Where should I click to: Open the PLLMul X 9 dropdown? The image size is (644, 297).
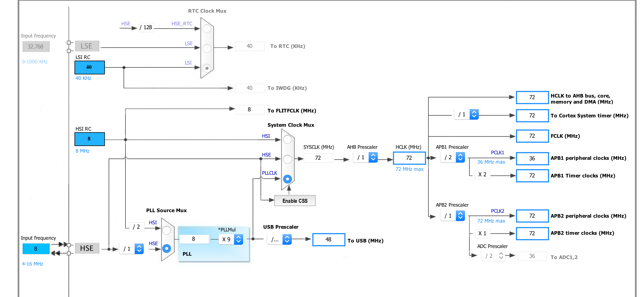click(231, 239)
